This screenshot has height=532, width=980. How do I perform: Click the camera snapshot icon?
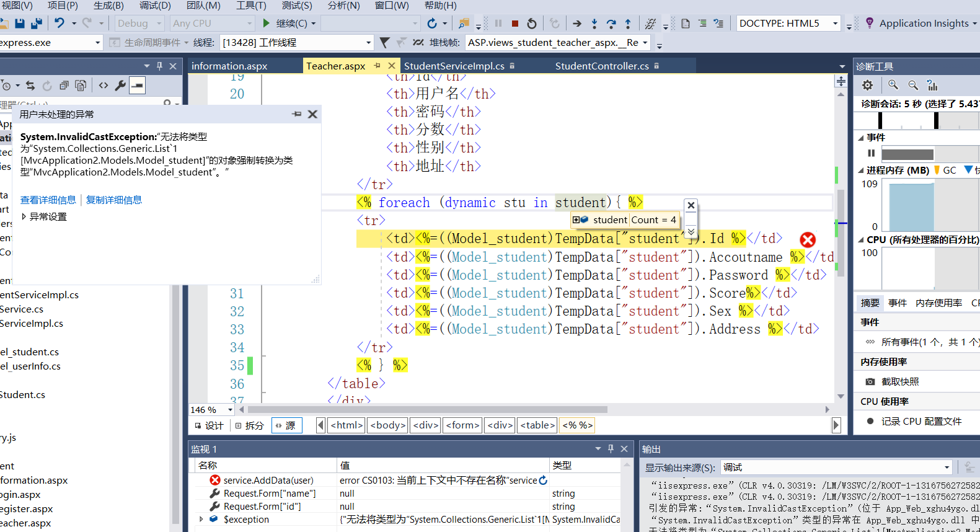[x=870, y=381]
